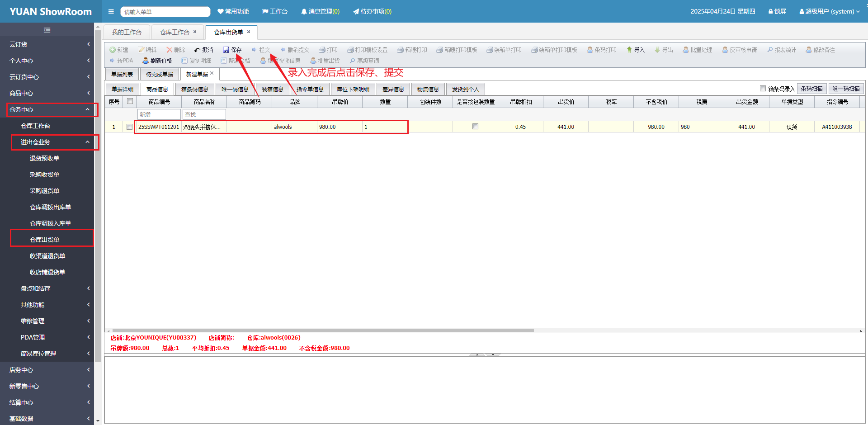
Task: Check the row 1 selection checkbox
Action: click(130, 127)
